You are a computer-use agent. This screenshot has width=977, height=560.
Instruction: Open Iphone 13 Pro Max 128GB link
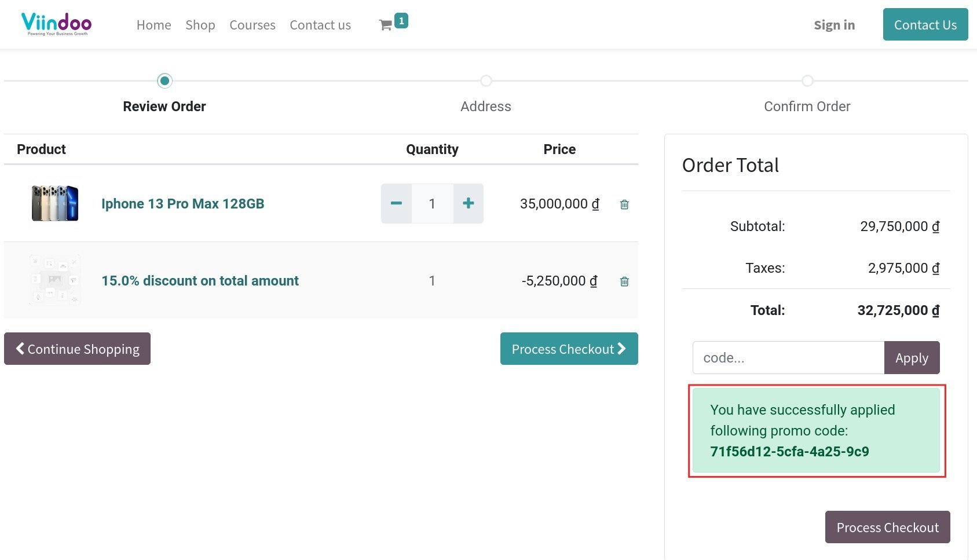click(182, 204)
